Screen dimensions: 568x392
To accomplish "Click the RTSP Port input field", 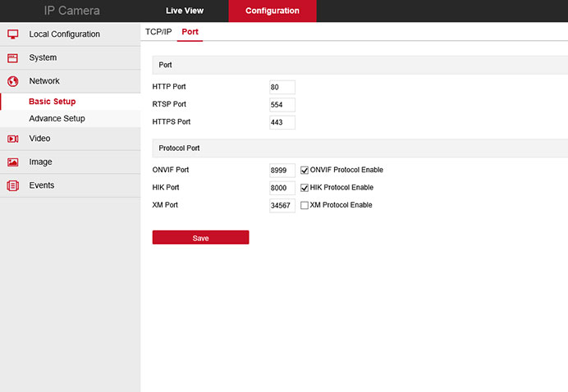I will pos(282,105).
